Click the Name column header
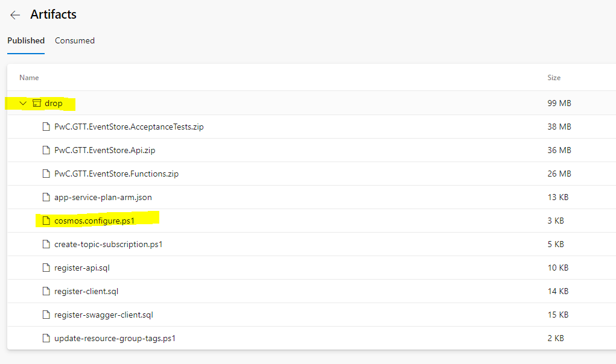The width and height of the screenshot is (616, 364). coord(29,77)
